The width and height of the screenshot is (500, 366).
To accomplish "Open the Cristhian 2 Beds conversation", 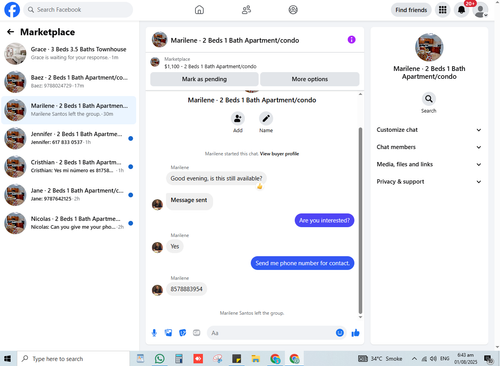I will pos(69,167).
